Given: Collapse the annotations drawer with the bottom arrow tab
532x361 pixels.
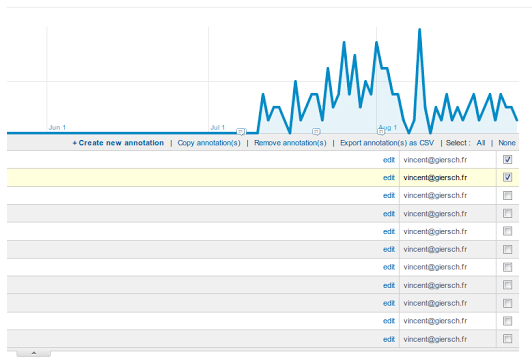Looking at the screenshot, I should tap(34, 353).
